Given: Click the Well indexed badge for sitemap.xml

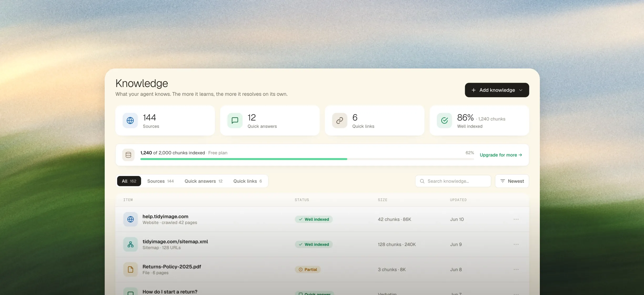Looking at the screenshot, I should pyautogui.click(x=314, y=244).
